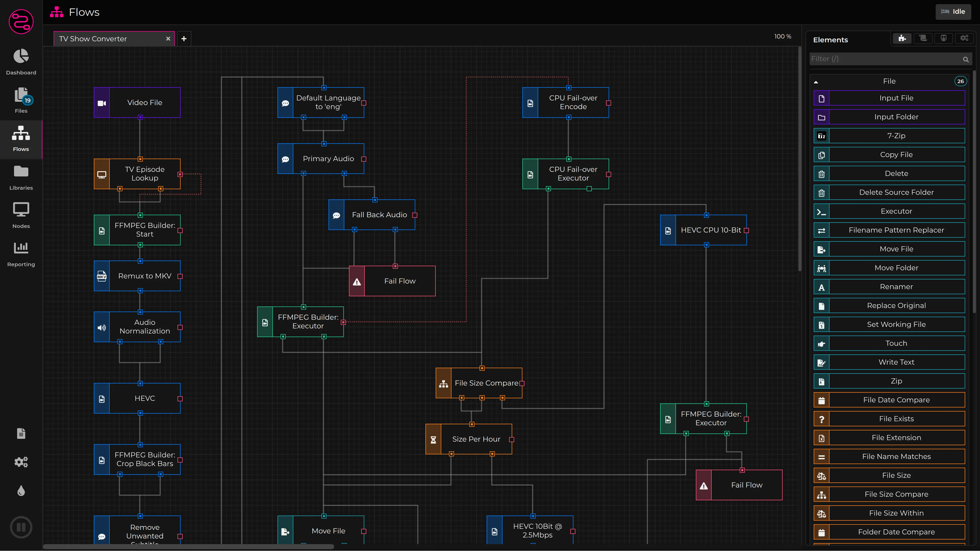
Task: Collapse the File category in the Elements list
Action: pyautogui.click(x=816, y=82)
